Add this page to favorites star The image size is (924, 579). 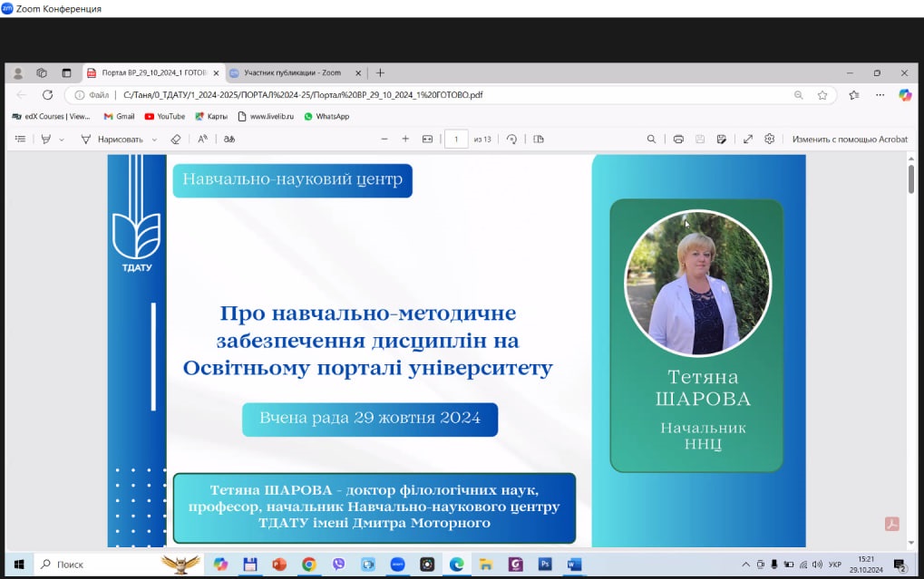(x=822, y=95)
